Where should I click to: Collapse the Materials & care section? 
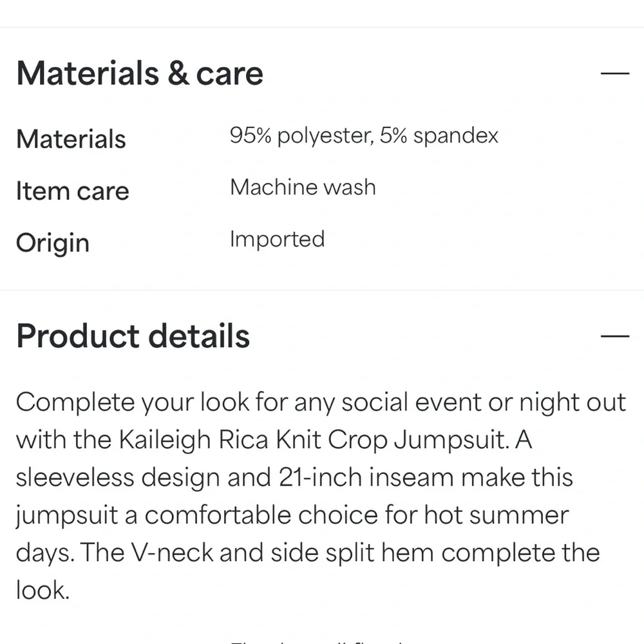click(x=614, y=73)
